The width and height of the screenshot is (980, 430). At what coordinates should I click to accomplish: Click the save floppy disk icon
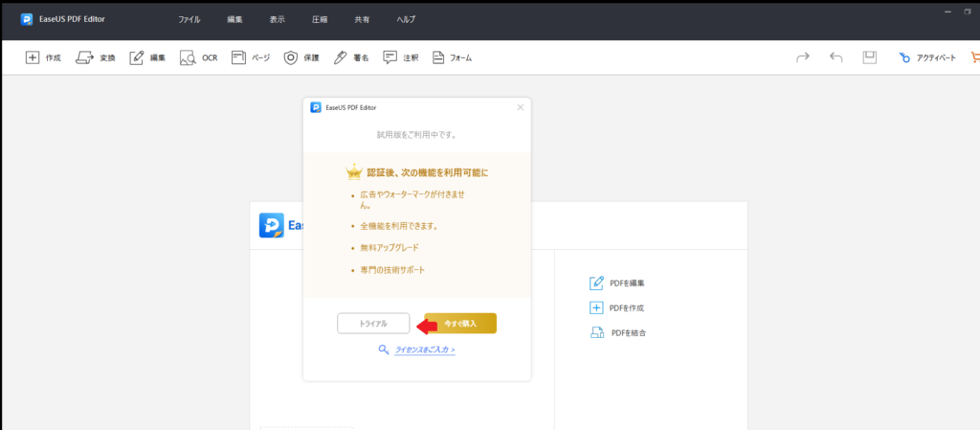click(x=869, y=57)
